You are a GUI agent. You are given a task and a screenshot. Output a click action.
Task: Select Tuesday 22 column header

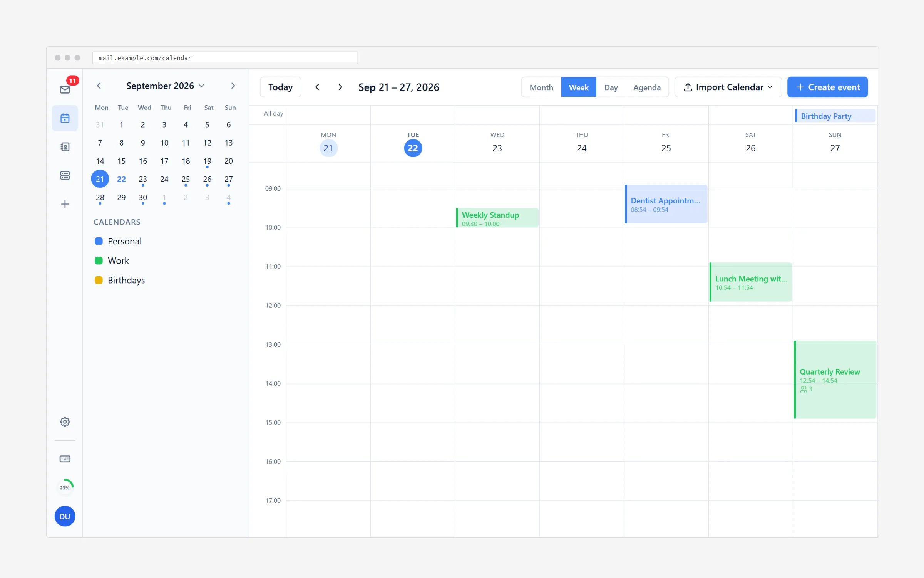(x=413, y=143)
